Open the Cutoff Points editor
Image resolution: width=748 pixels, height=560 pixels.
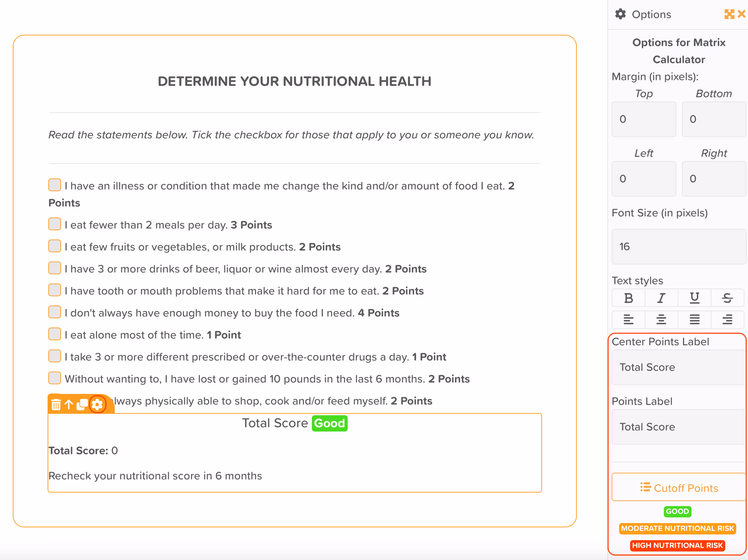coord(679,487)
